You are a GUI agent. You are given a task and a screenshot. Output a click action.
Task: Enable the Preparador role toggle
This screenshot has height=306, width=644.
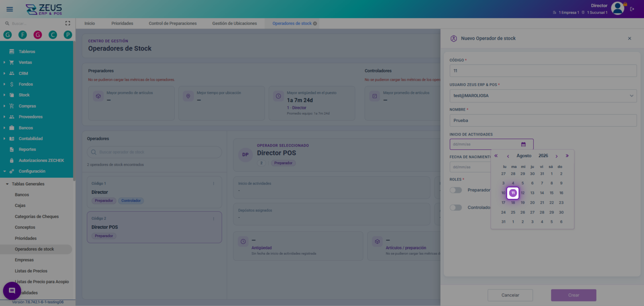click(x=456, y=190)
